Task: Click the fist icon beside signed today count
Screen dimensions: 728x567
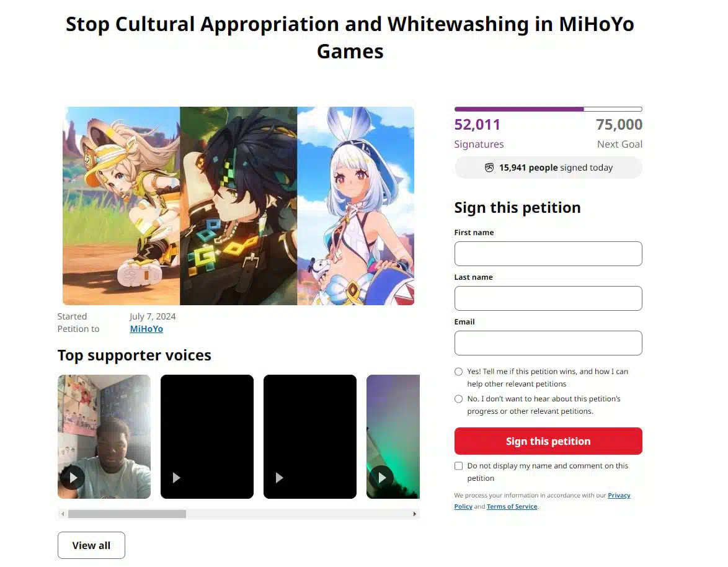Action: 489,167
